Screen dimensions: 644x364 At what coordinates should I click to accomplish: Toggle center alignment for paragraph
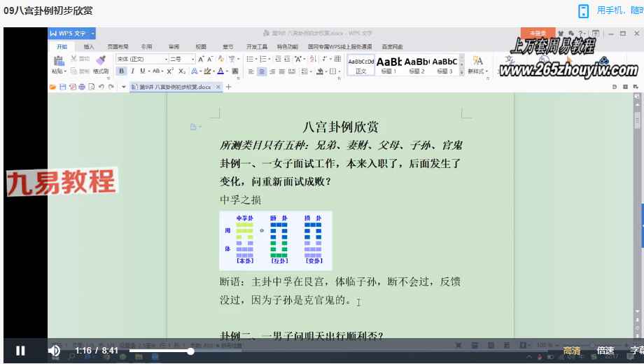[x=262, y=71]
